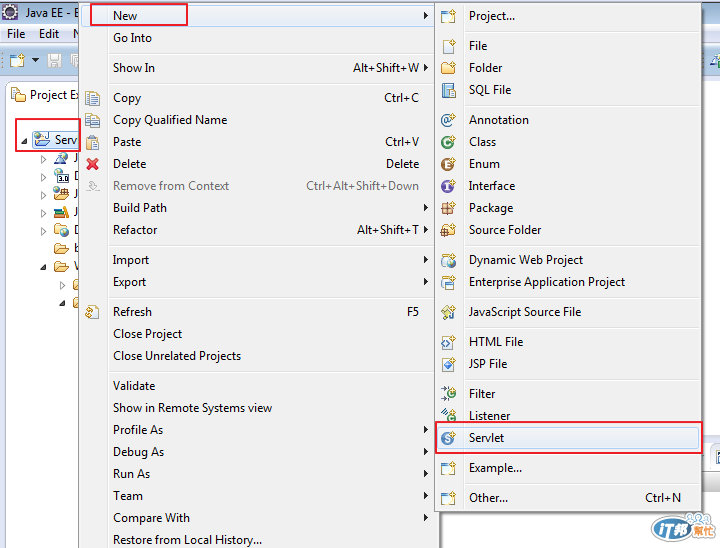This screenshot has width=720, height=548.
Task: Click the New Project wizard icon
Action: [x=448, y=17]
